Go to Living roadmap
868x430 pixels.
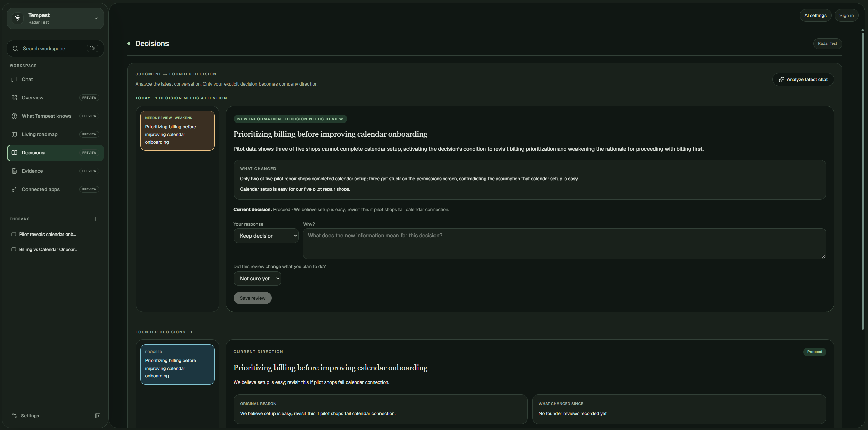55,134
